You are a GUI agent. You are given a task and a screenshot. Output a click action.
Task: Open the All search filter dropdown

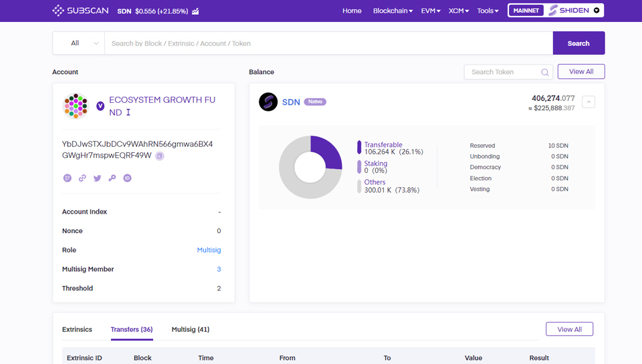click(79, 43)
